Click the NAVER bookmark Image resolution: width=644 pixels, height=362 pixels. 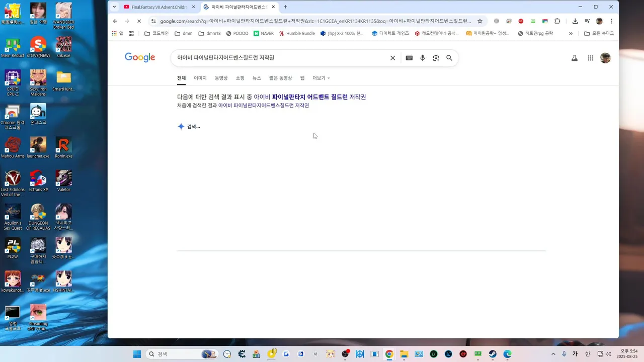click(x=264, y=34)
